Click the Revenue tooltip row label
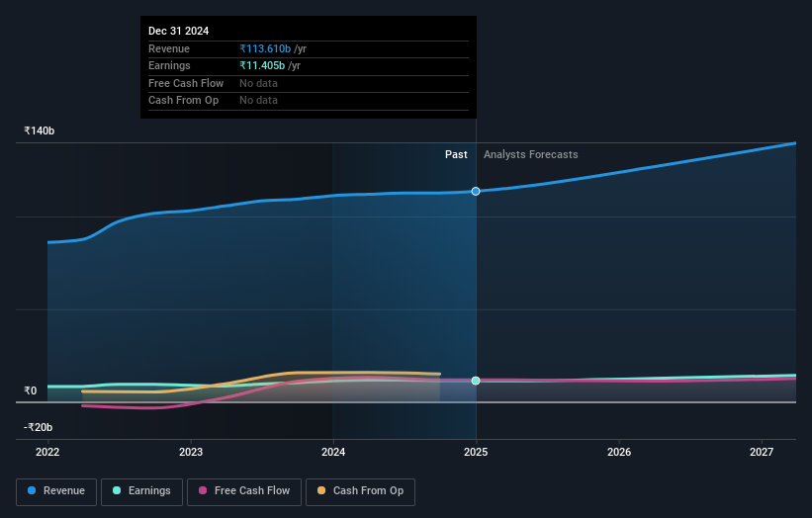 169,48
